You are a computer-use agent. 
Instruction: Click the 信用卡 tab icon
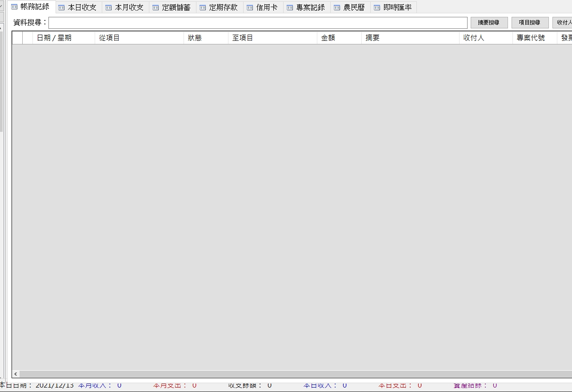tap(250, 8)
